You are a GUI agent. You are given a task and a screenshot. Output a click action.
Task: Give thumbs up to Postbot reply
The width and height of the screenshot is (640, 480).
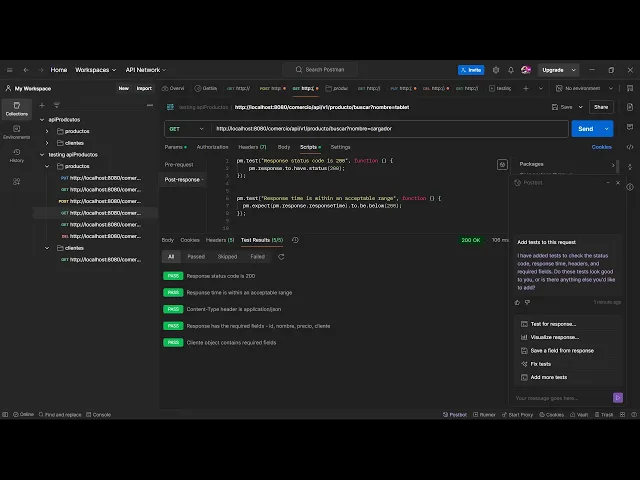pyautogui.click(x=517, y=302)
